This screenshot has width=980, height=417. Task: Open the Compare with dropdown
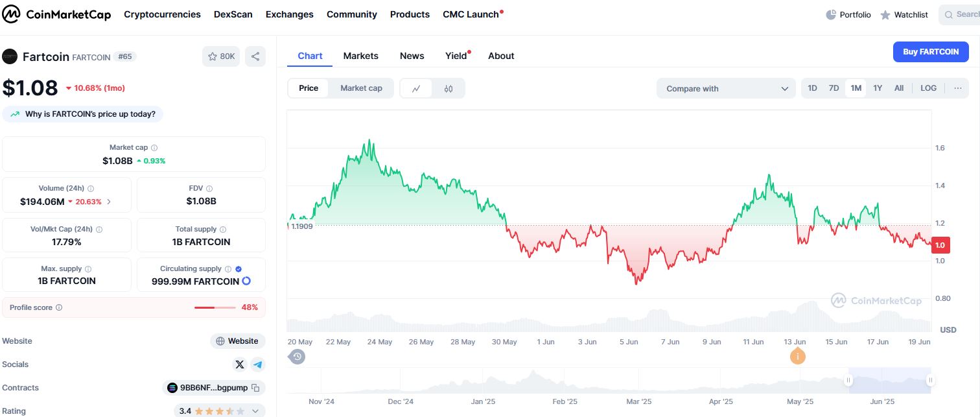pyautogui.click(x=726, y=89)
